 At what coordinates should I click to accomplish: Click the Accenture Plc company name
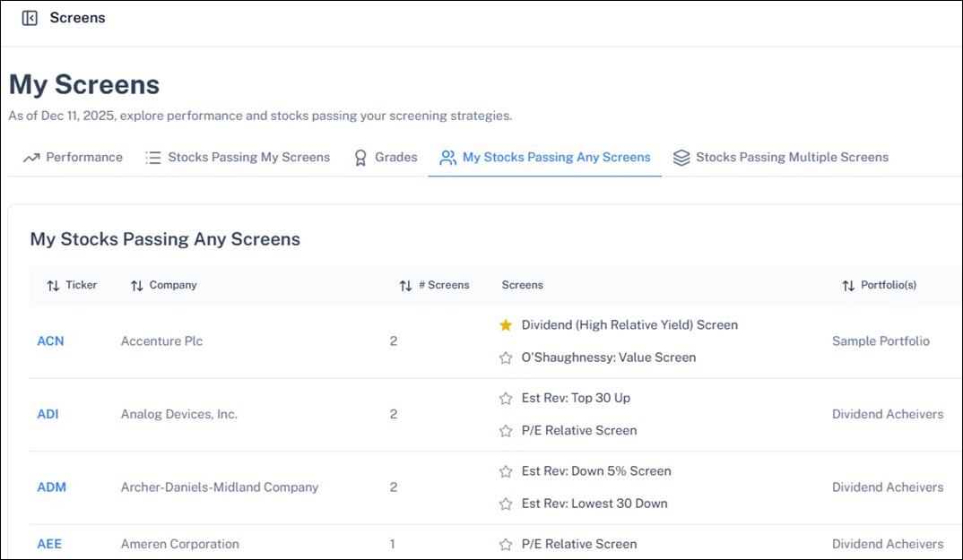[x=161, y=341]
